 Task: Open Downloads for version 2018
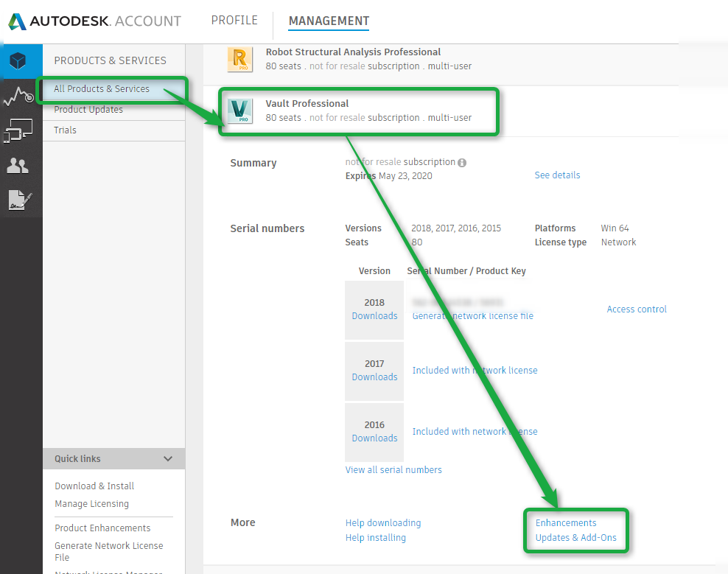[374, 316]
